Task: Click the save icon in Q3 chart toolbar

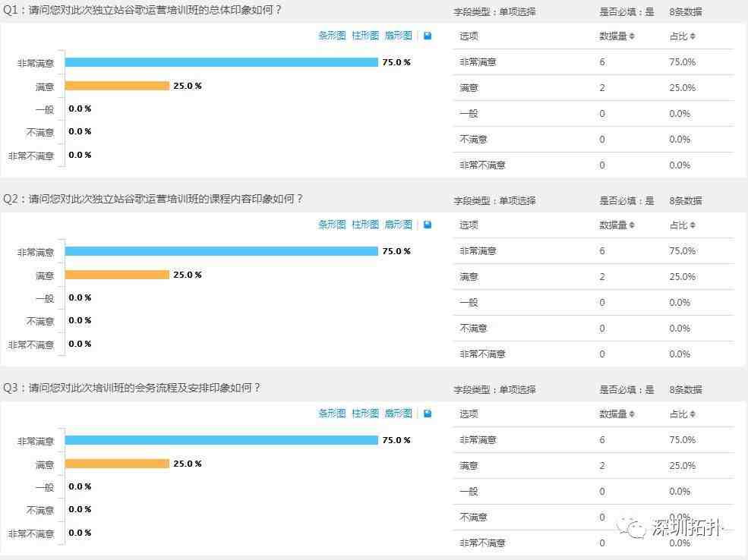Action: tap(428, 414)
